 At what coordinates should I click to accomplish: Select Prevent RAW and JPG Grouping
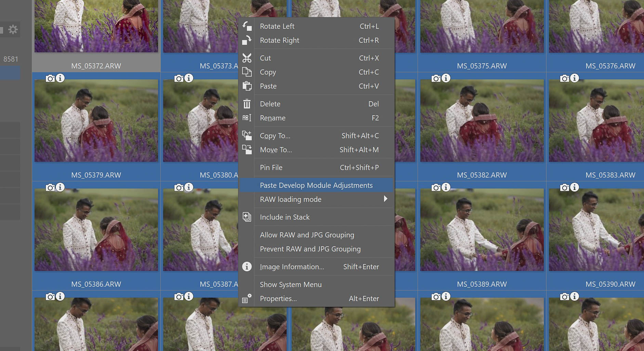click(310, 249)
